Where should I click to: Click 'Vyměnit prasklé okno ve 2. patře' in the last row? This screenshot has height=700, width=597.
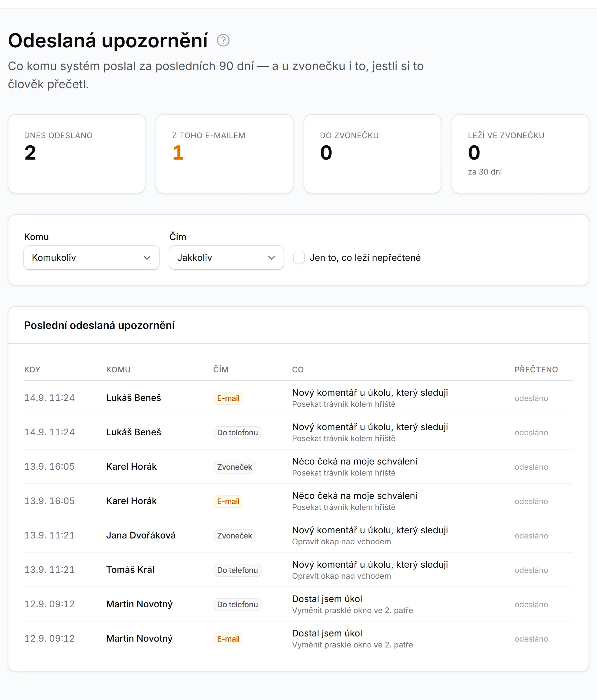[352, 645]
